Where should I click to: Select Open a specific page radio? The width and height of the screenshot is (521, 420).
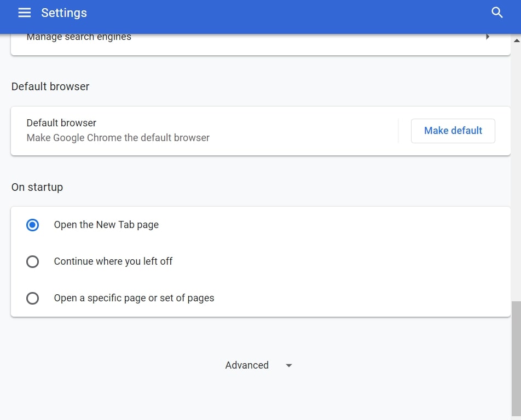coord(33,298)
